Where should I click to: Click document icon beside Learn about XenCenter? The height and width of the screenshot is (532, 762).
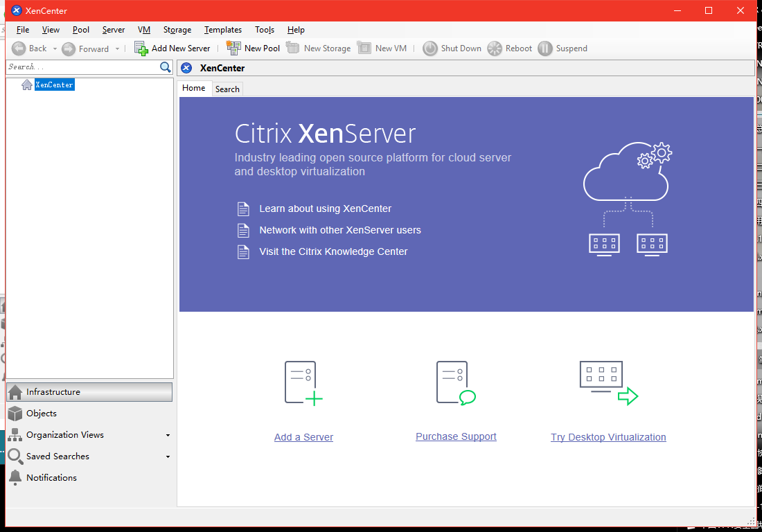[x=243, y=209]
